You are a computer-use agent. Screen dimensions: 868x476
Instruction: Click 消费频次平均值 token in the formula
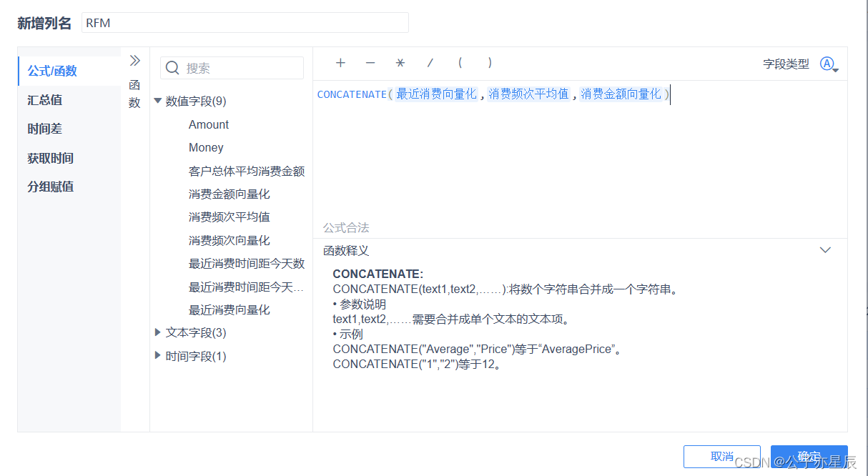[x=528, y=94]
